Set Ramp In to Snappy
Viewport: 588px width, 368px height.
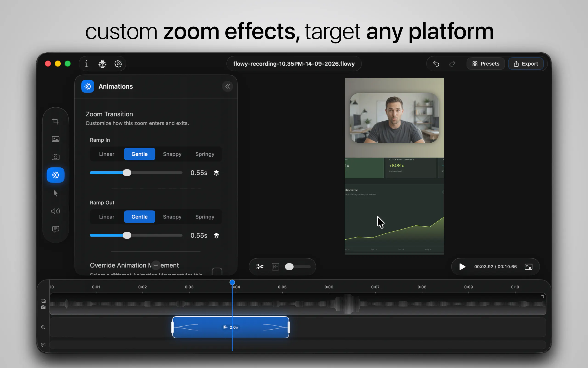pos(172,154)
